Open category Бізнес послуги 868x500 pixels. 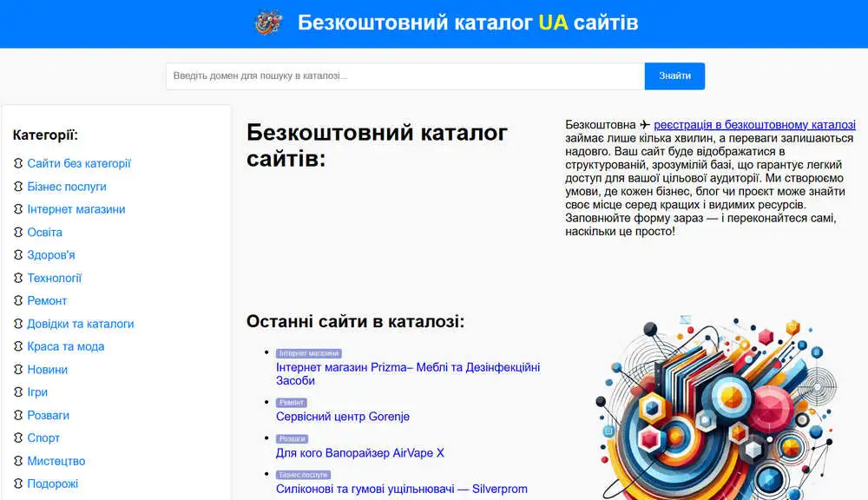tap(67, 187)
